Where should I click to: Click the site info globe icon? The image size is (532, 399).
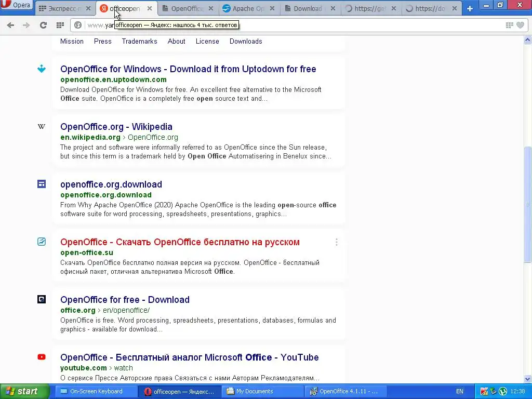(x=78, y=25)
